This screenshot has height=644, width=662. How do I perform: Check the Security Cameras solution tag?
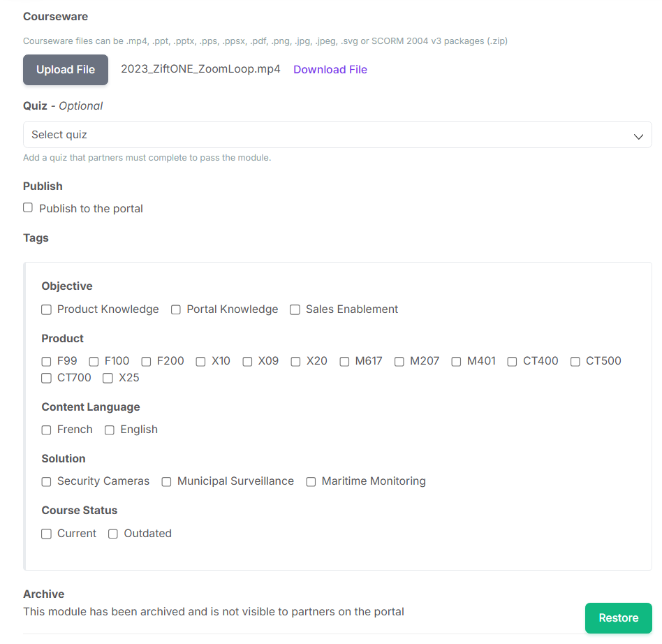click(47, 482)
